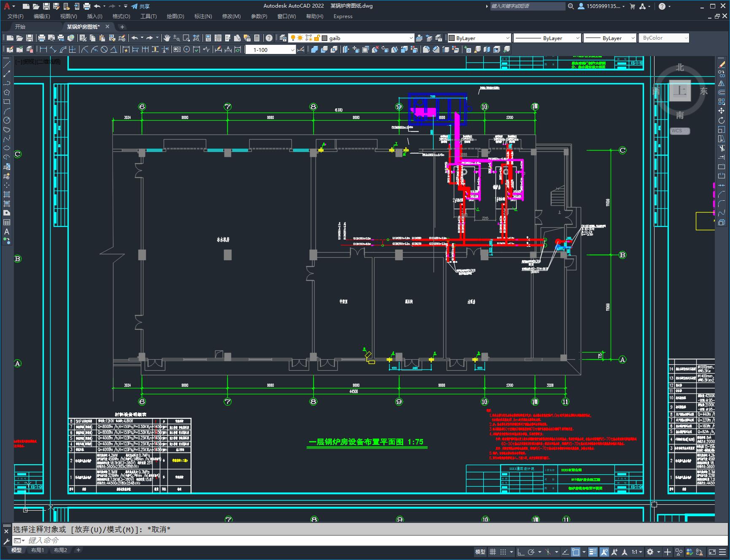Toggle object snap tracking in status bar
This screenshot has width=730, height=560.
[566, 552]
